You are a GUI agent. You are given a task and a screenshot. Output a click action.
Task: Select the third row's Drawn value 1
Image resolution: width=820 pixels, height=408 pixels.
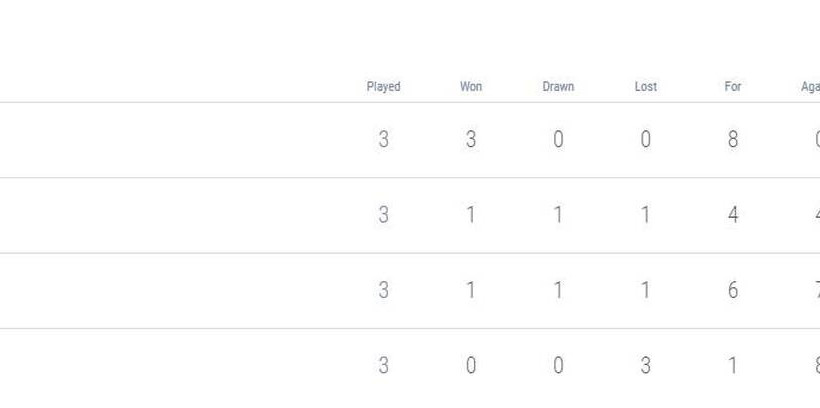pyautogui.click(x=558, y=290)
